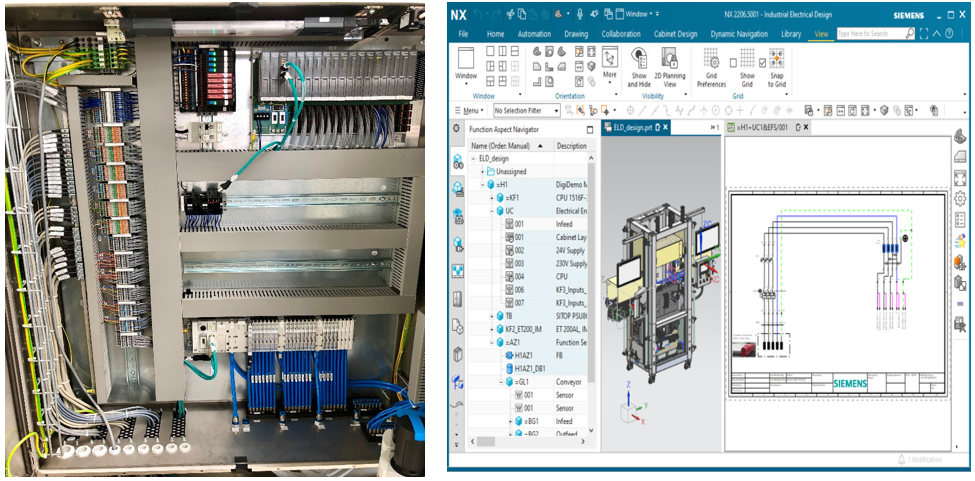Maximize the Function Aspect Navigator panel
Image resolution: width=975 pixels, height=481 pixels.
[590, 129]
